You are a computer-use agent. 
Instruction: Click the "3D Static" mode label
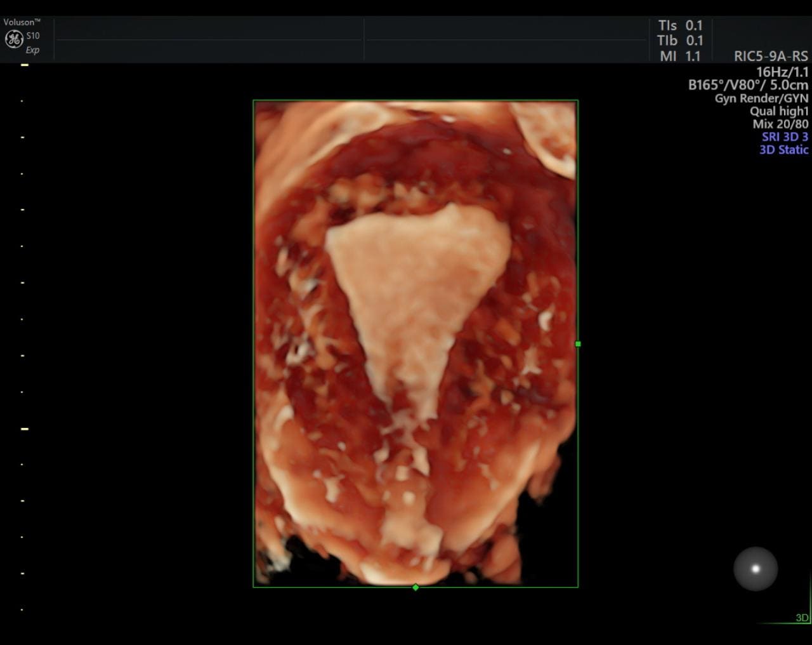click(784, 150)
